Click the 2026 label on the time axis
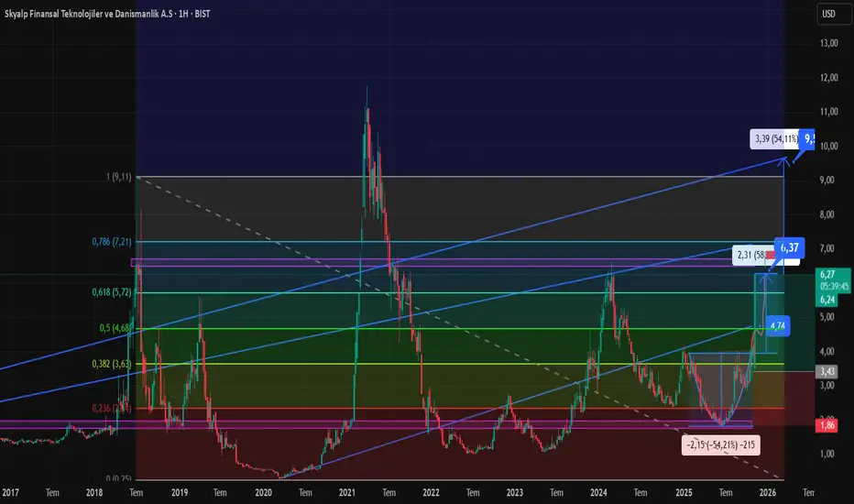The image size is (854, 504). (x=767, y=493)
